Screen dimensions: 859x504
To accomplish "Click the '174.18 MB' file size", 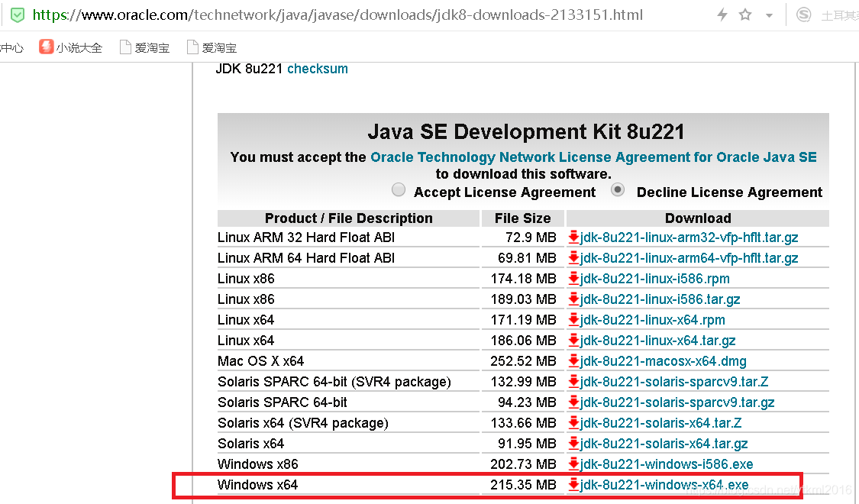I will point(523,279).
